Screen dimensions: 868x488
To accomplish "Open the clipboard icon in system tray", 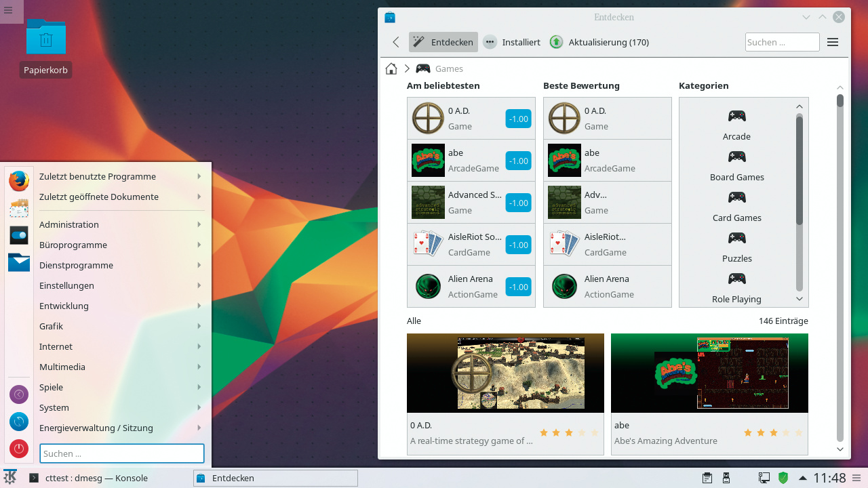I will [707, 478].
